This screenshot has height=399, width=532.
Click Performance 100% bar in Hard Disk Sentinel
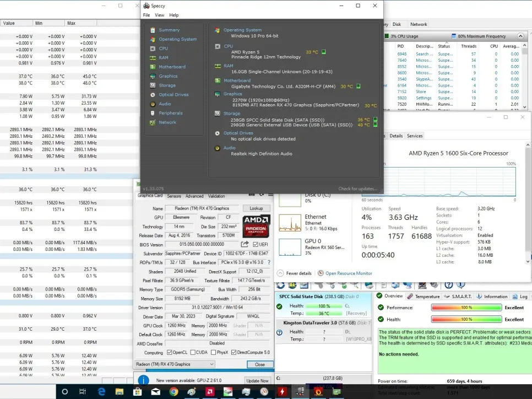466,308
